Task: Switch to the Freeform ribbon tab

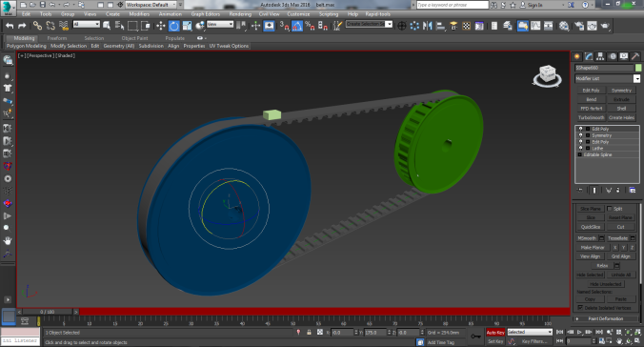Action: [57, 38]
